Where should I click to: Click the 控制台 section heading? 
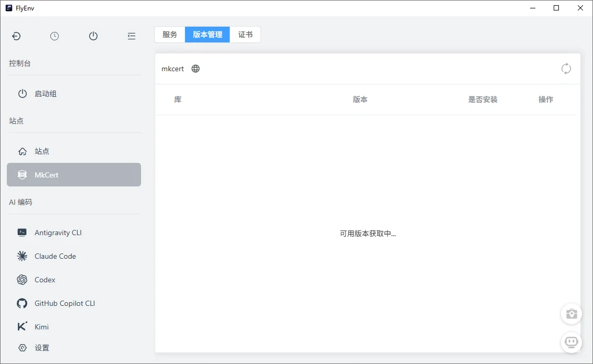pos(20,63)
